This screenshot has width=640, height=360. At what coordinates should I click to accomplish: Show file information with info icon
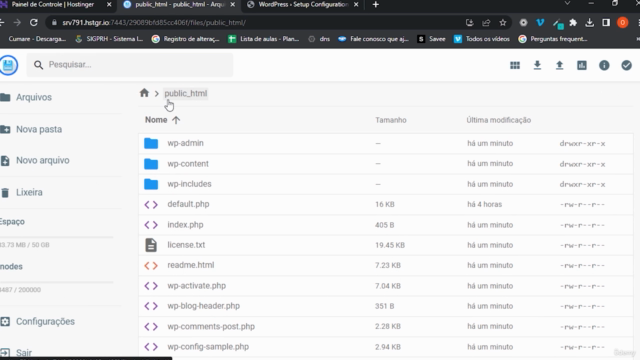pos(604,65)
